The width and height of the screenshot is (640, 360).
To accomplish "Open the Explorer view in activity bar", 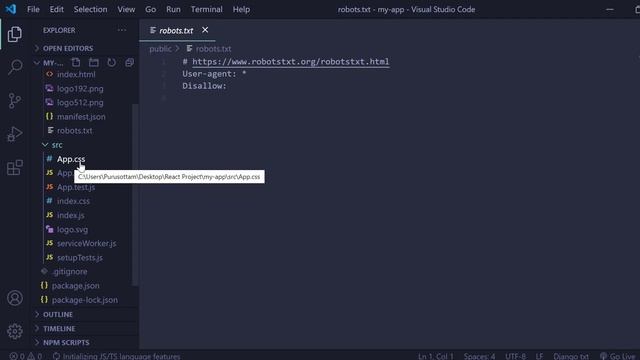I will [15, 34].
